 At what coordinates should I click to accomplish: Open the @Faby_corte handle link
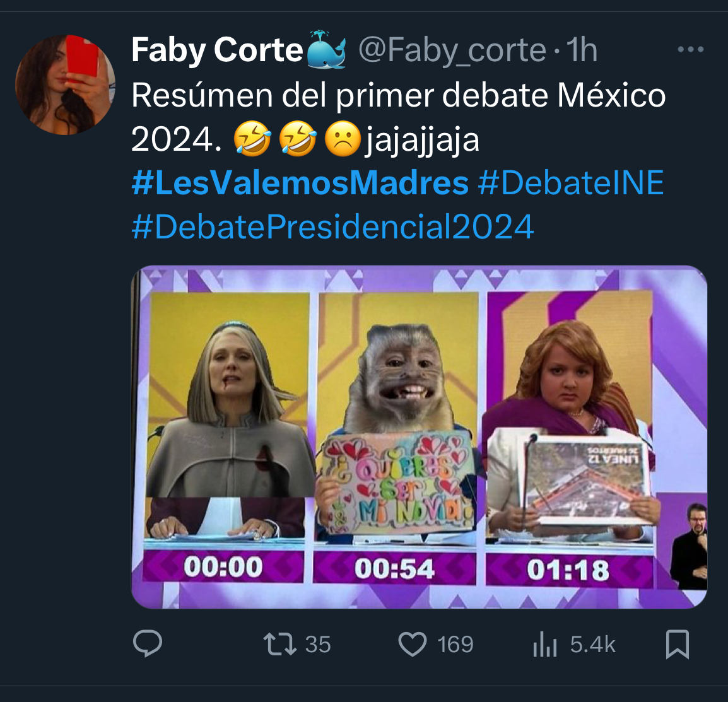(452, 50)
